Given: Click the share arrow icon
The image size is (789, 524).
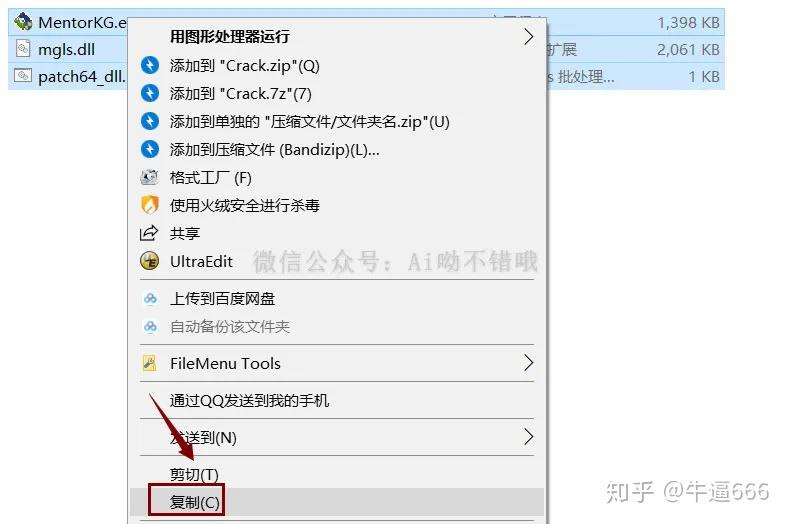Looking at the screenshot, I should click(x=149, y=233).
